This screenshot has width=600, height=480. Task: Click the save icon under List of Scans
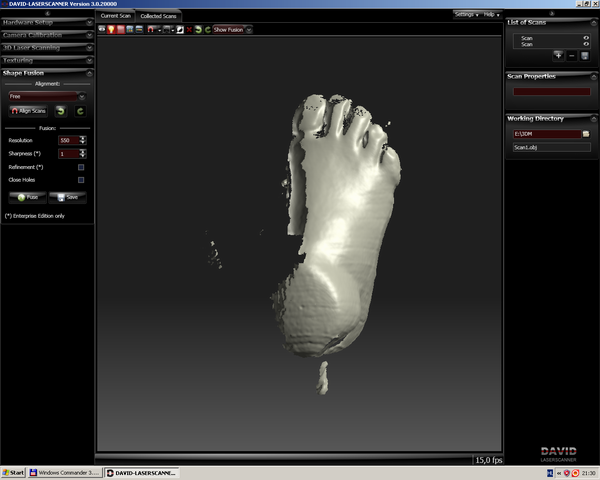(584, 55)
